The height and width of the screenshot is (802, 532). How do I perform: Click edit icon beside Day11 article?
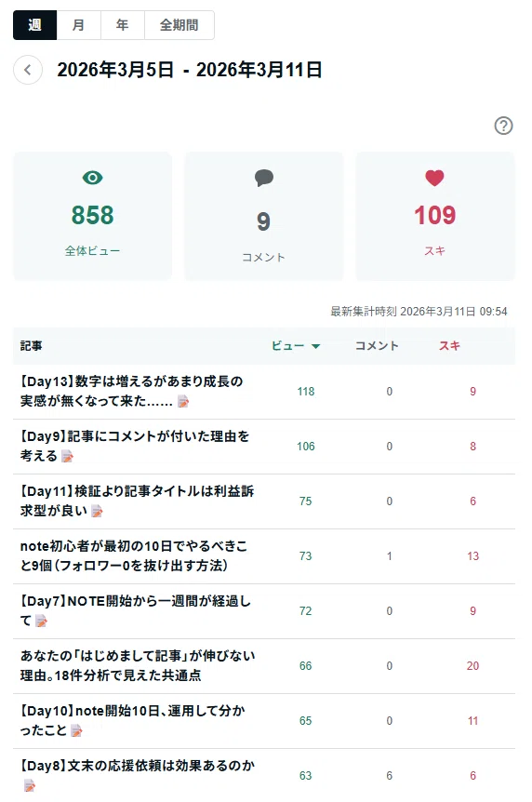97,511
